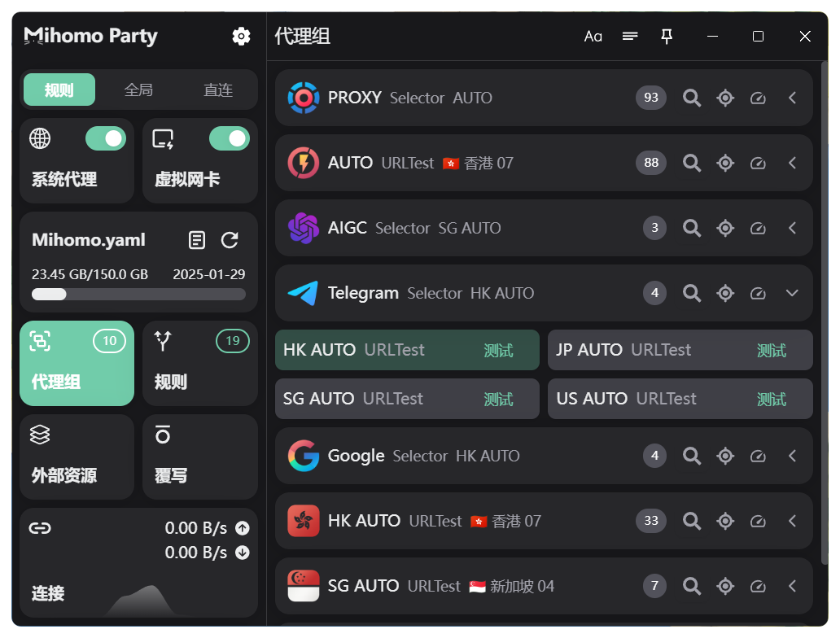Toggle the 虚拟网卡 virtual NIC switch
Screen dimensions: 840x638
229,139
